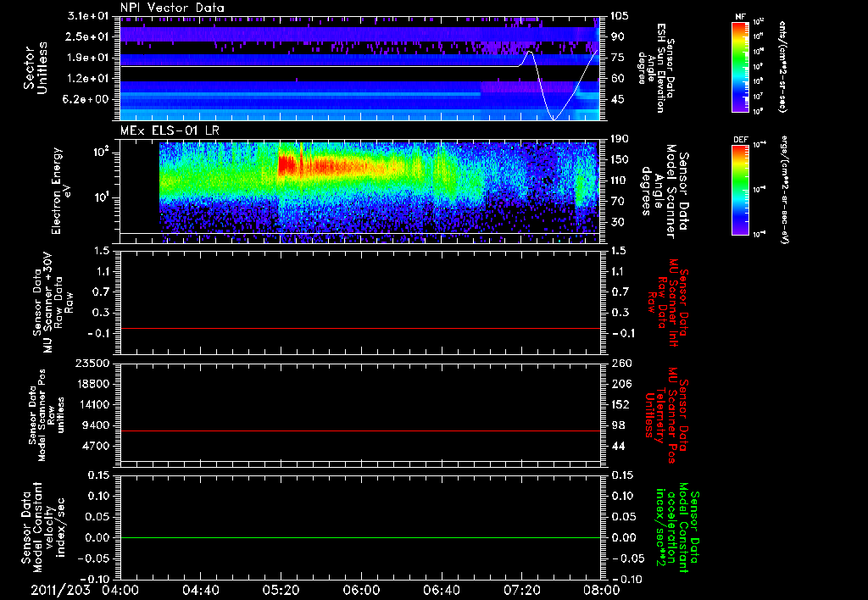Click the "Sector Unitless" axis title
This screenshot has width=868, height=600.
coord(36,68)
